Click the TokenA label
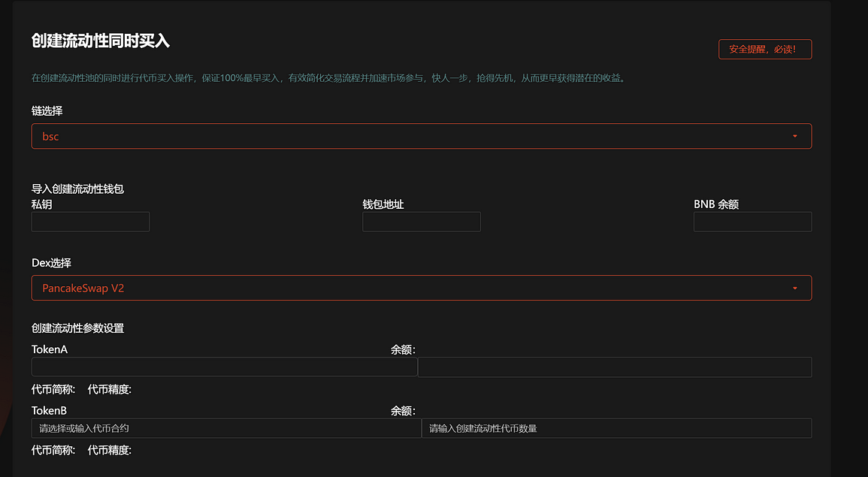The height and width of the screenshot is (477, 868). [50, 349]
